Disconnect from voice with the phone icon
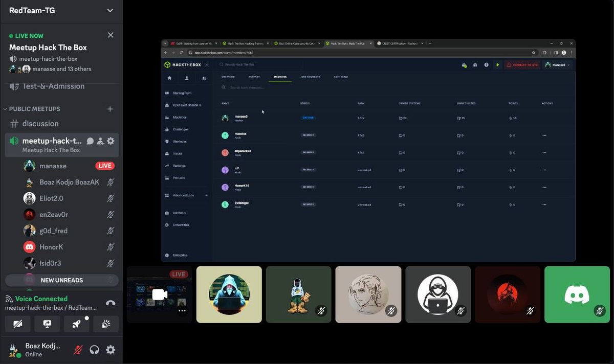Screen dimensions: 614x364 pos(110,303)
